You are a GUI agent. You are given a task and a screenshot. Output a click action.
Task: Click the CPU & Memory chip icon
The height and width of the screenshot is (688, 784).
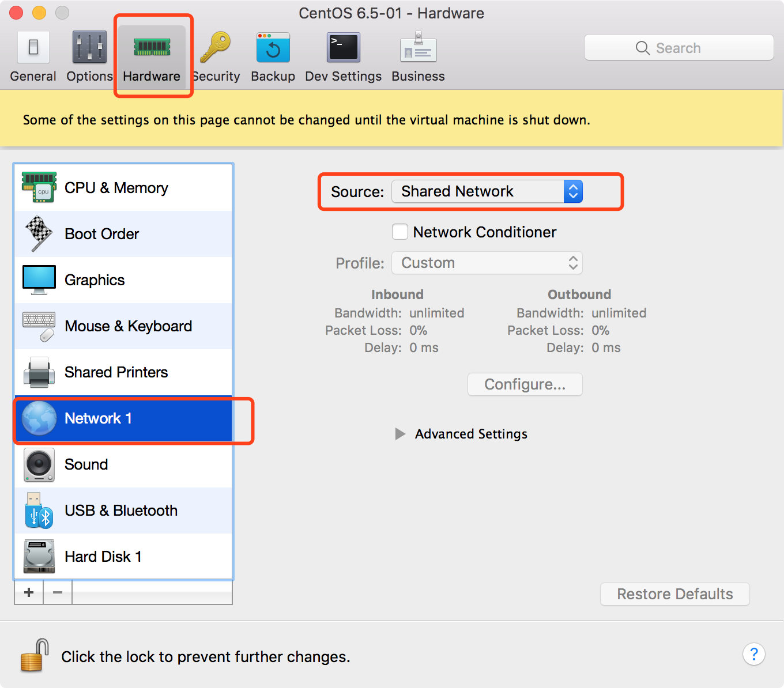[39, 188]
